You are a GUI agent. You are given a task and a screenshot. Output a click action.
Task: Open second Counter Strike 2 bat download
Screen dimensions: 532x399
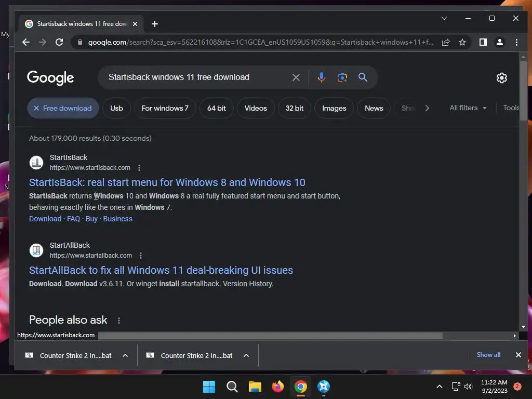(189, 355)
